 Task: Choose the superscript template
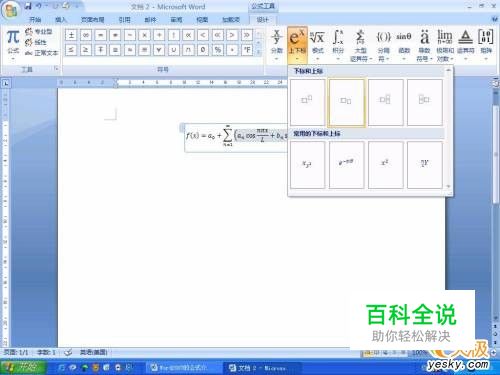tap(307, 102)
